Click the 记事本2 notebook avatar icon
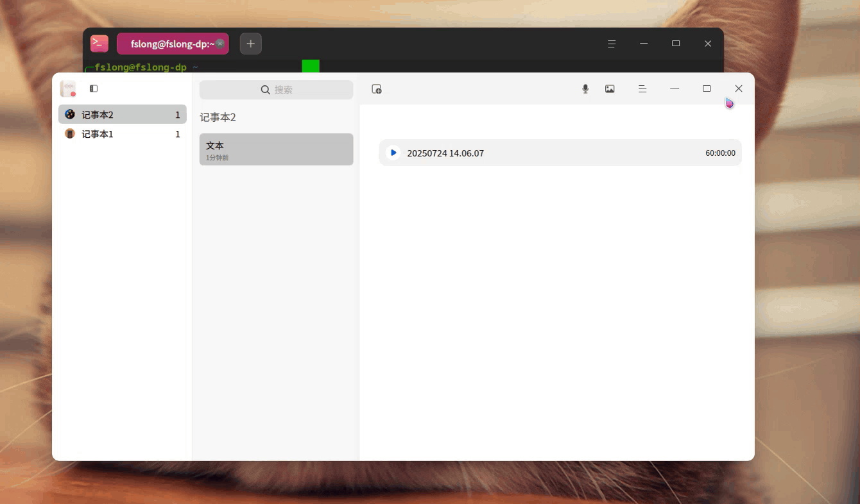860x504 pixels. [70, 114]
